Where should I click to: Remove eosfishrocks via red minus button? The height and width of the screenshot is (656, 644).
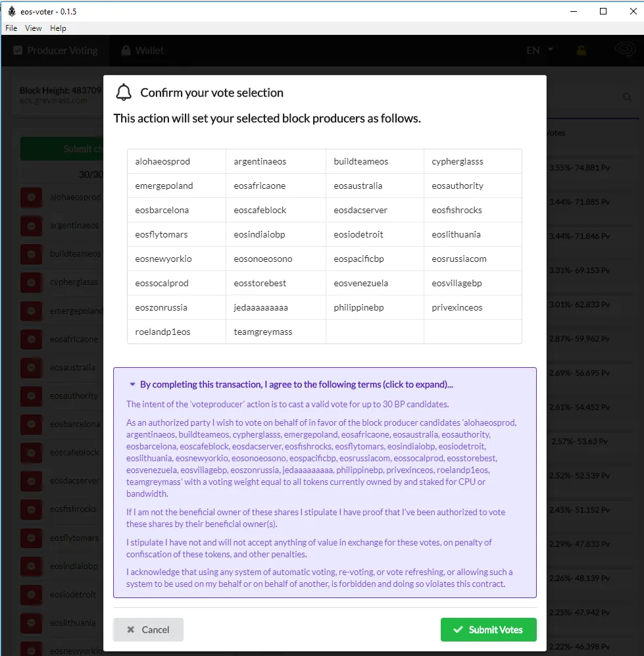(32, 509)
